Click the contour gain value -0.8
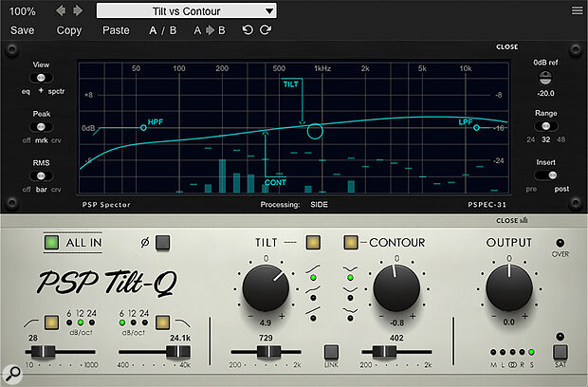The width and height of the screenshot is (588, 387). tap(396, 322)
